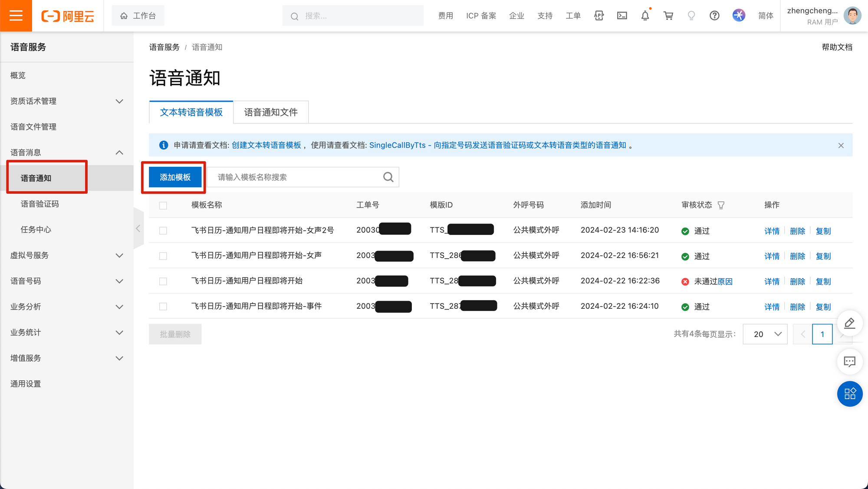Check the 女声2号 template row checkbox
The height and width of the screenshot is (489, 868).
coord(163,231)
